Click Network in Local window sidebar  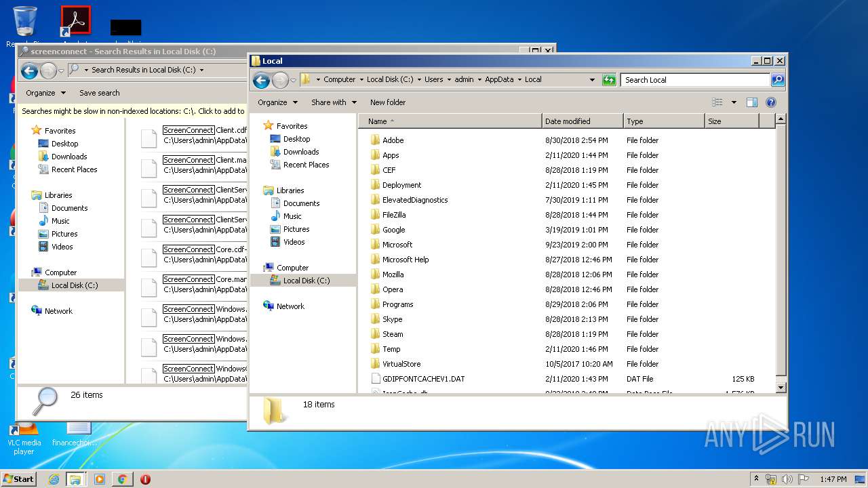click(290, 306)
